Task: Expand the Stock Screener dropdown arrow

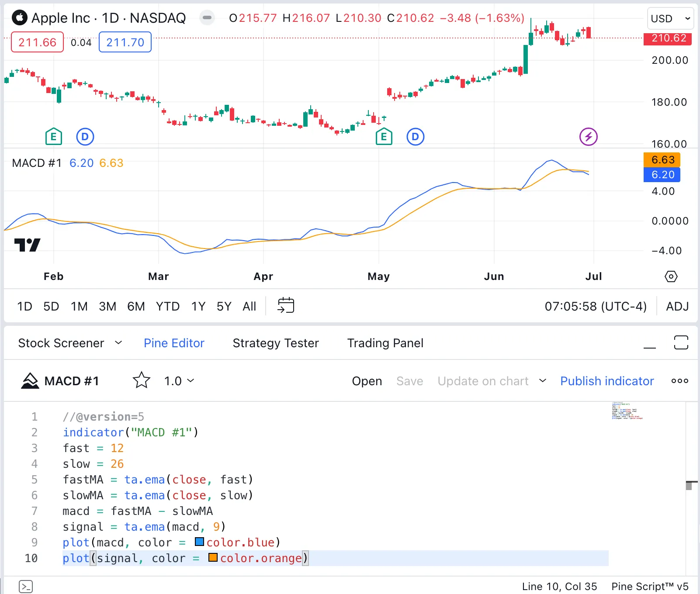Action: (x=118, y=343)
